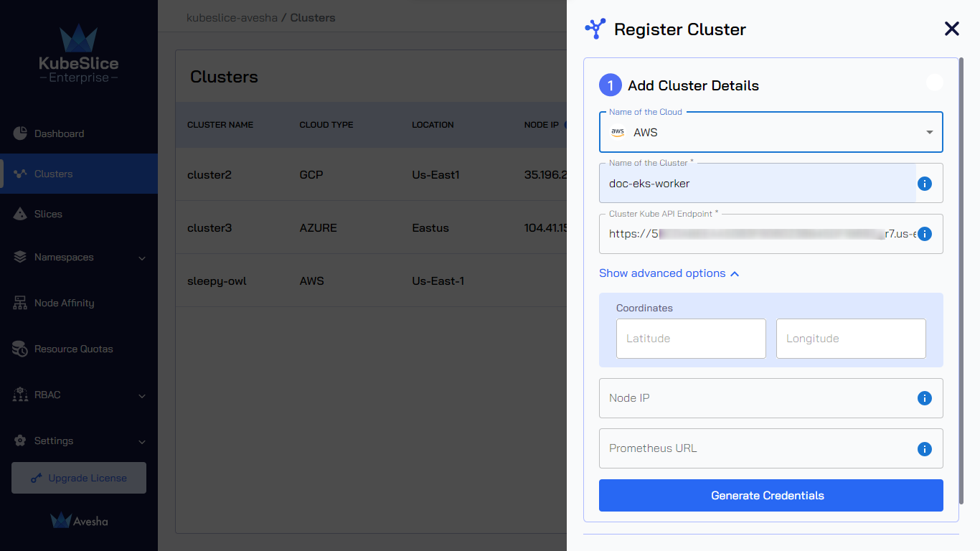This screenshot has height=551, width=980.
Task: Click the dropdown arrow beside AWS
Action: (x=930, y=133)
